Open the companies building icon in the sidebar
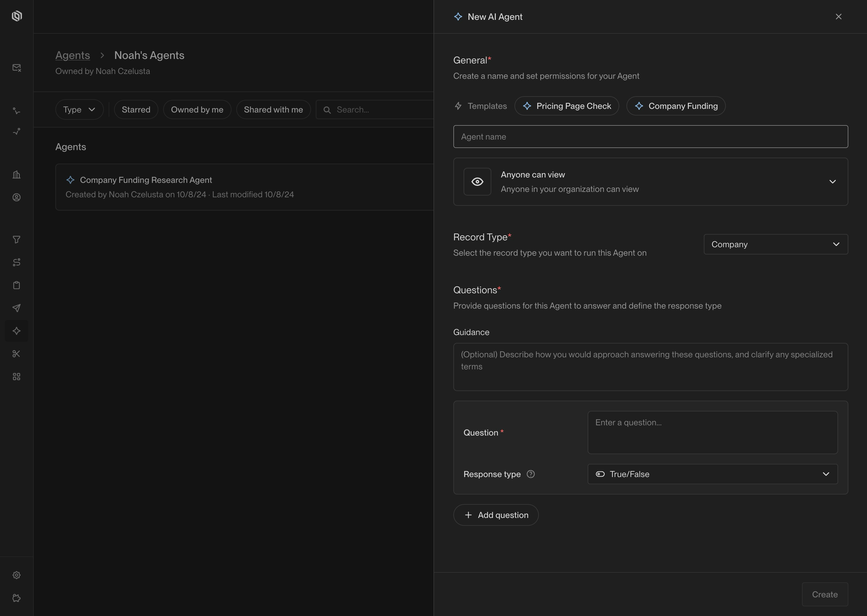 click(x=16, y=174)
